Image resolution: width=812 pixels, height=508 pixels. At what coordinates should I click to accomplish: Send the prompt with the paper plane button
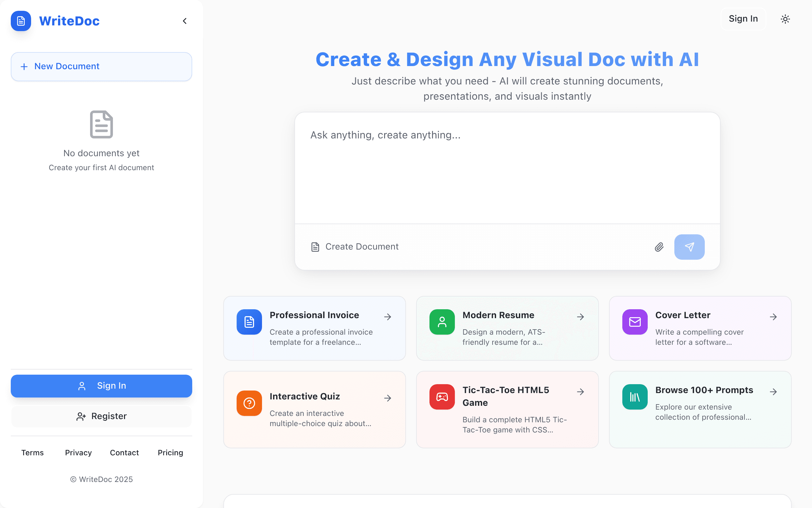click(689, 247)
